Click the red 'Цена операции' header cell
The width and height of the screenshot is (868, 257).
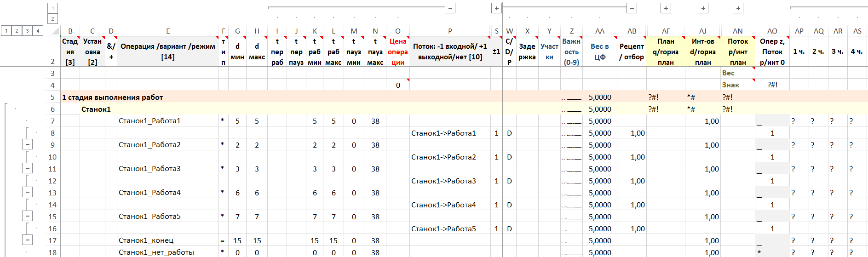[x=397, y=51]
